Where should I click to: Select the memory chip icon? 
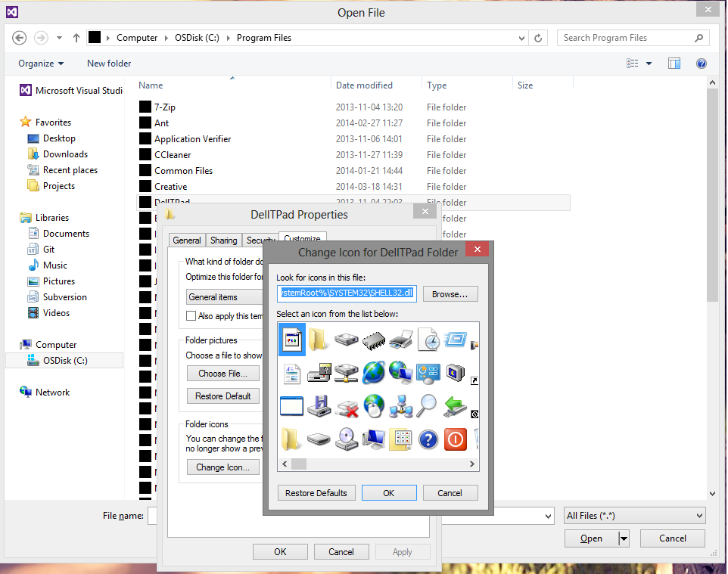coord(373,339)
